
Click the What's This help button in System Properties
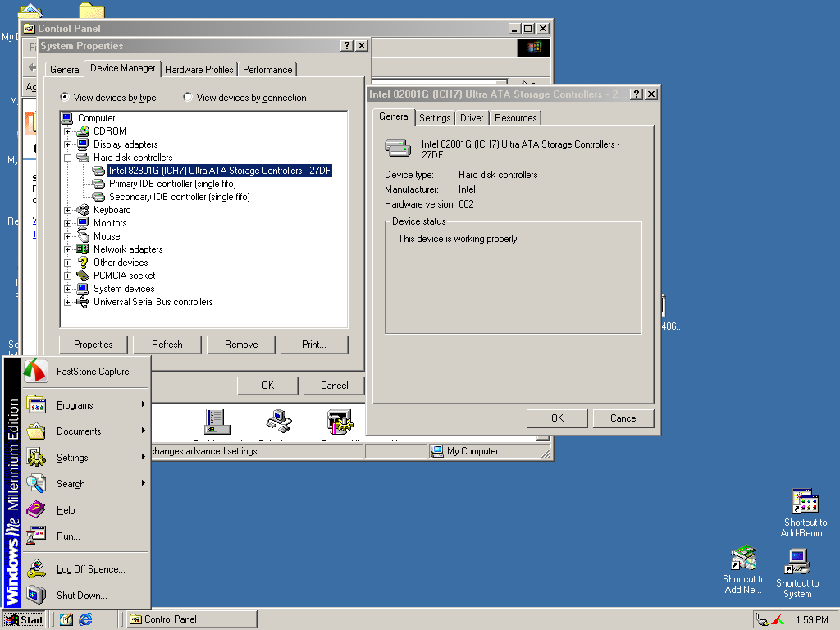[x=347, y=46]
